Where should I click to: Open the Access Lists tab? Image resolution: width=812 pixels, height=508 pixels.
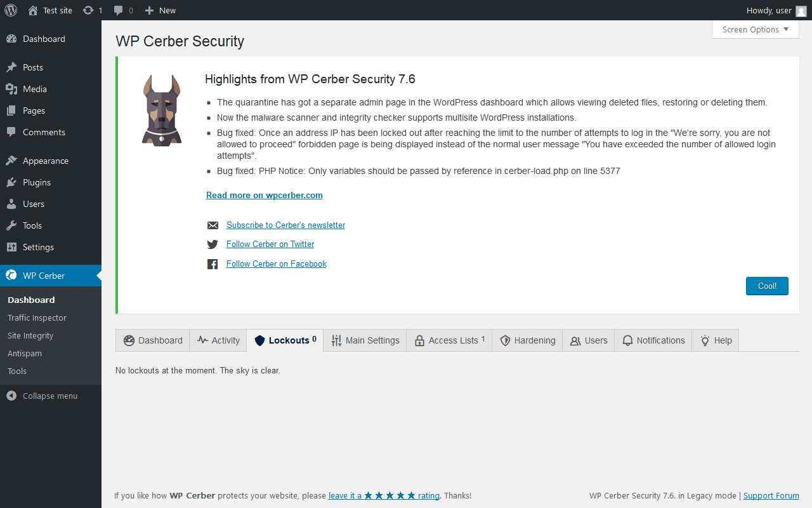point(449,340)
